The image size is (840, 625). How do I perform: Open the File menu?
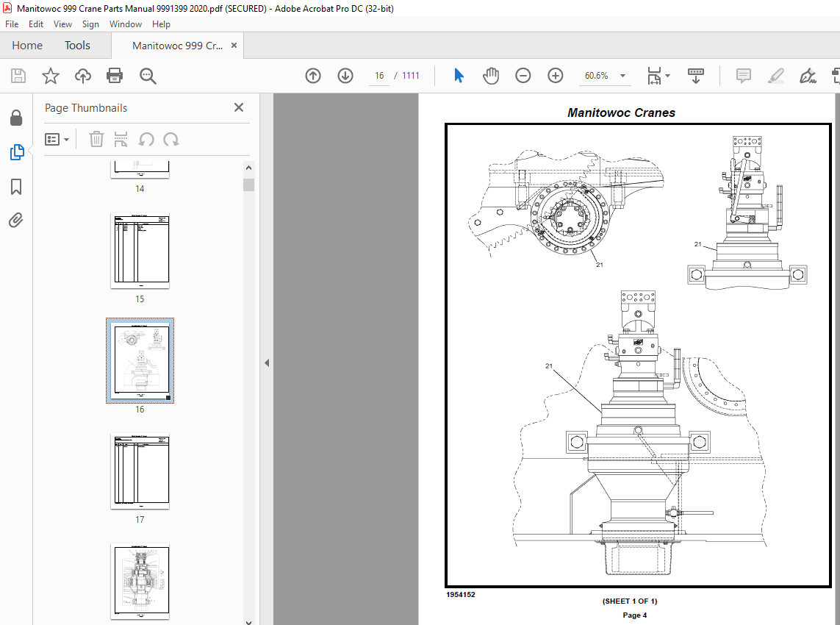click(x=12, y=24)
